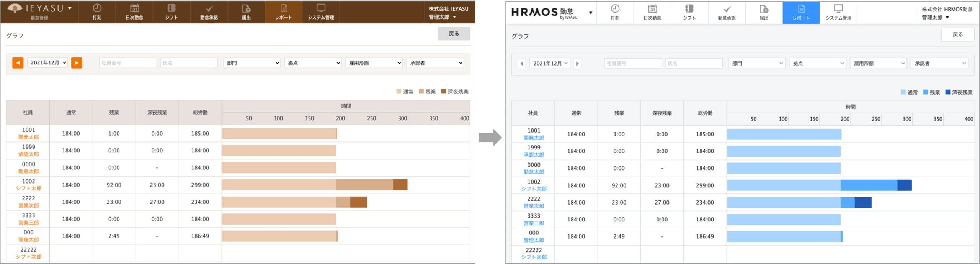Click the gray 戻る button in IEYASU screen

click(x=454, y=34)
